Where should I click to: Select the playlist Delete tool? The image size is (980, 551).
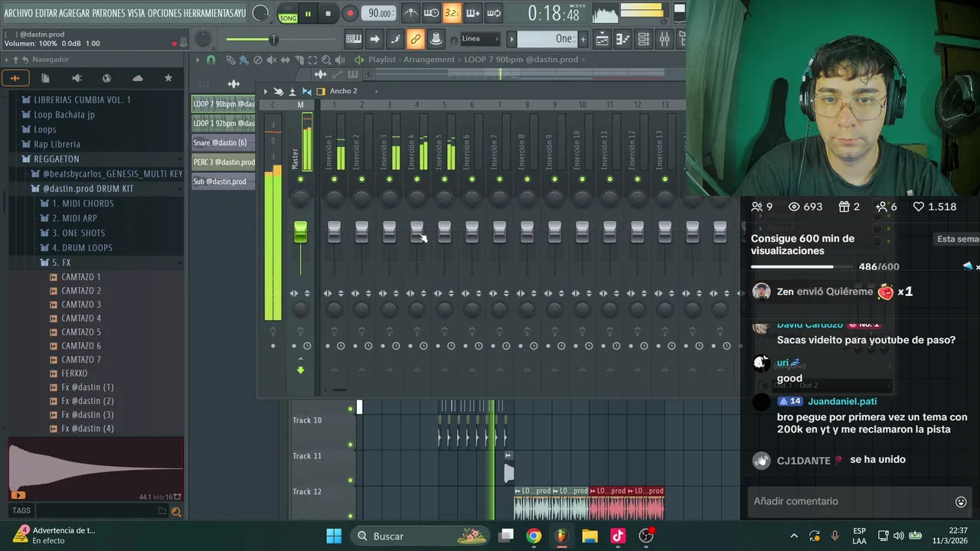pos(258,60)
